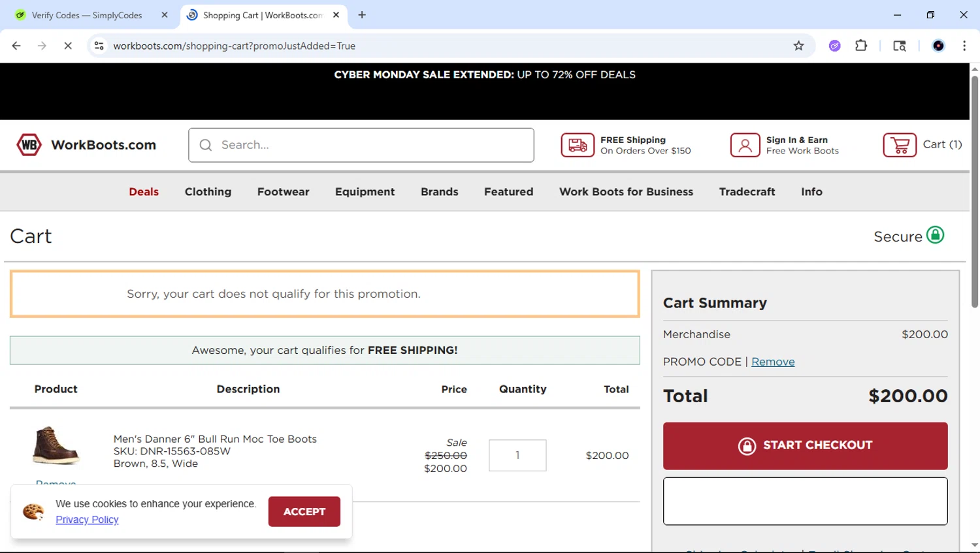Open Work Boots for Business menu
This screenshot has height=553, width=980.
626,192
